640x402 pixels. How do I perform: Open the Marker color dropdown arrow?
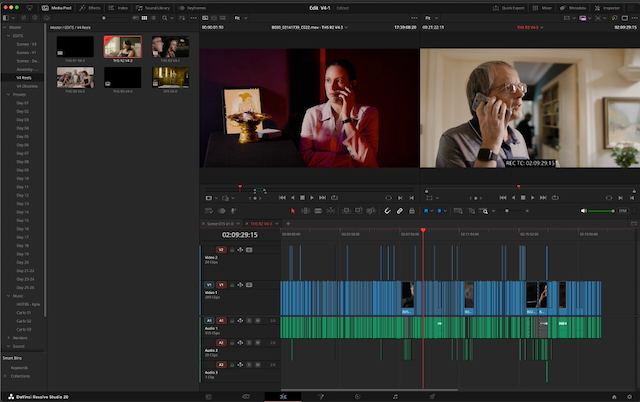coord(445,211)
